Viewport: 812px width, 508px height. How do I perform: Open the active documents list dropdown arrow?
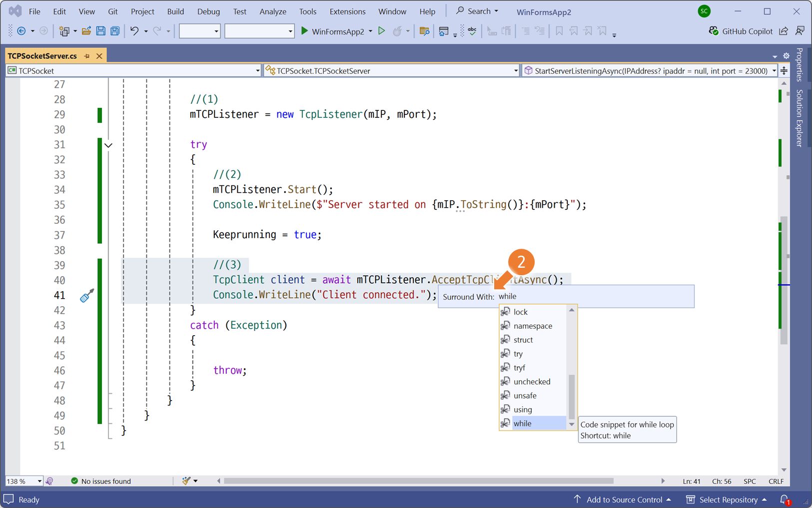(775, 56)
